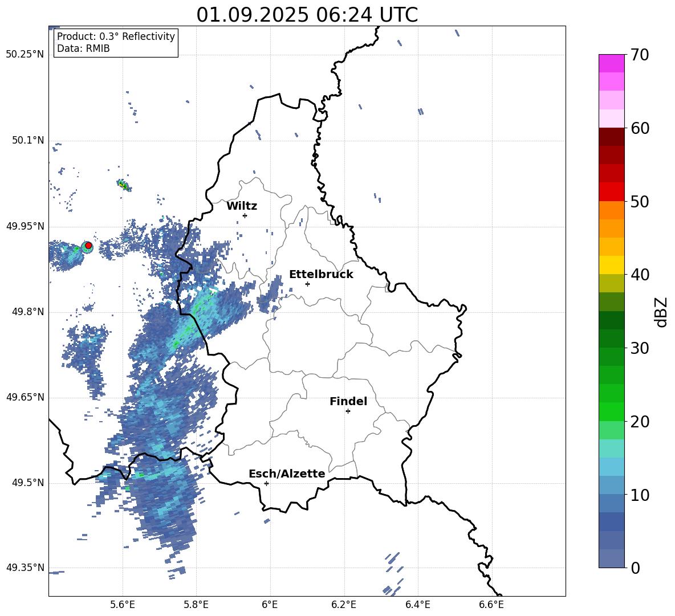The image size is (675, 616).
Task: Click the dBZ colorbar axis label
Action: (x=661, y=312)
